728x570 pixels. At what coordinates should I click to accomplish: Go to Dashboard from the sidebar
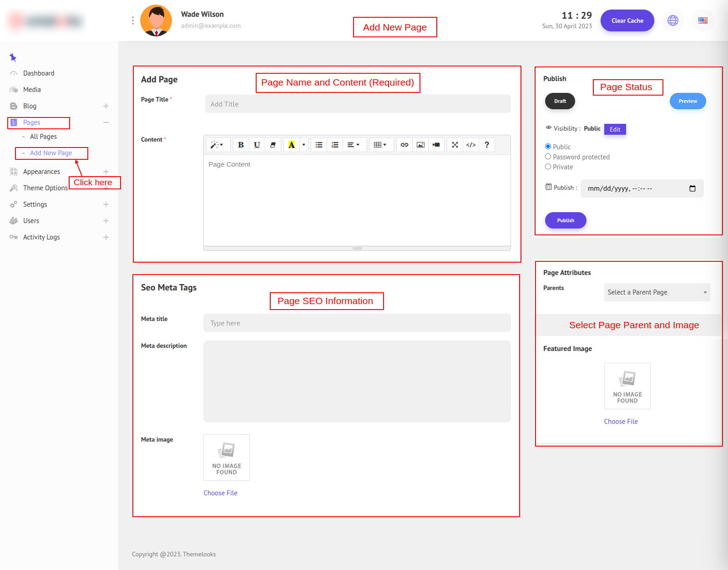click(x=39, y=73)
